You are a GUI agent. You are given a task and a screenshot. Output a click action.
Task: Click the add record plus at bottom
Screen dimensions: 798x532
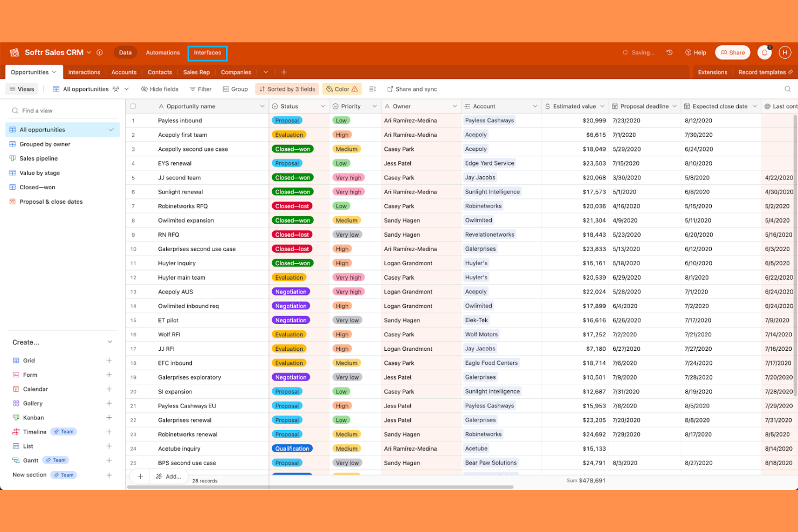coord(140,476)
